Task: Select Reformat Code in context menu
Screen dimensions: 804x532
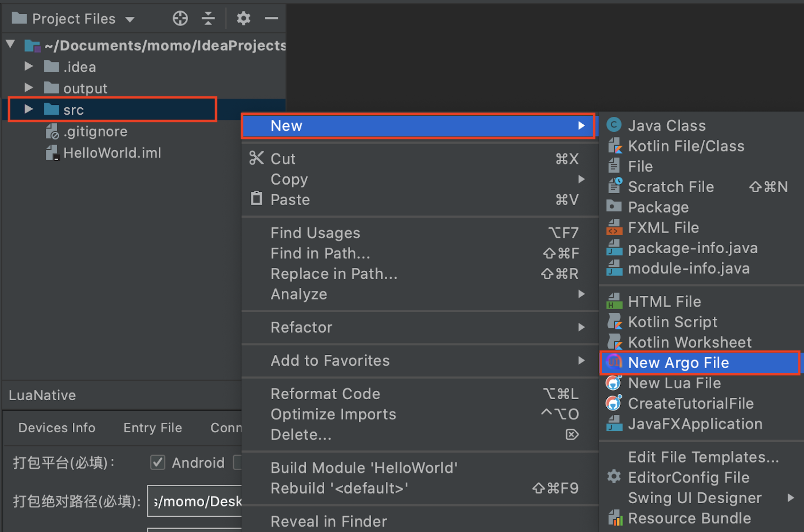Action: pos(325,394)
